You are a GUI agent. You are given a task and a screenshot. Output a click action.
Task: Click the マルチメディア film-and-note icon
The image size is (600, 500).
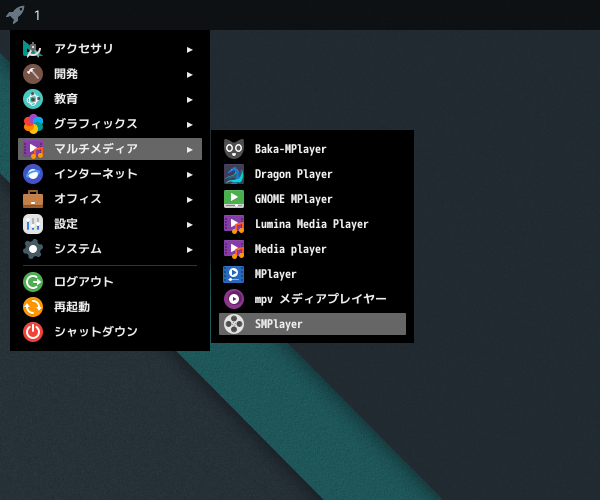pyautogui.click(x=33, y=149)
